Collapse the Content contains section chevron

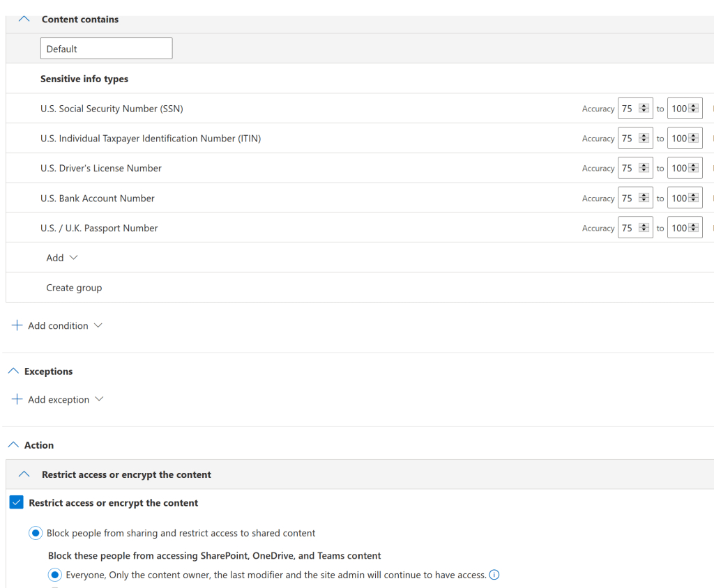pos(24,20)
